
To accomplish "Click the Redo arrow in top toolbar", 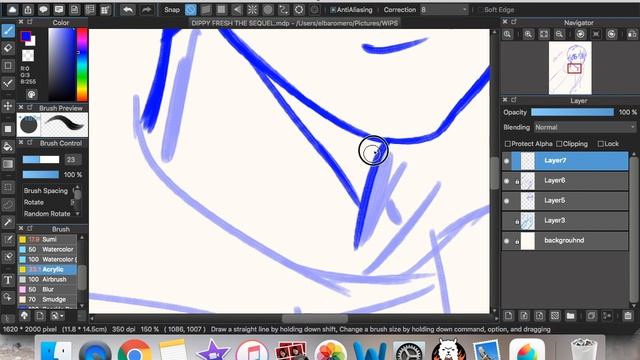I will pos(146,10).
